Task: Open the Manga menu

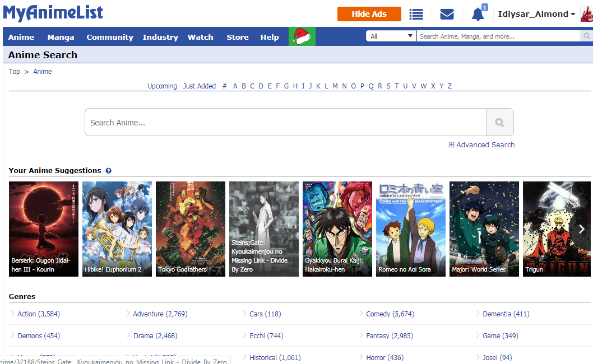Action: pyautogui.click(x=61, y=37)
